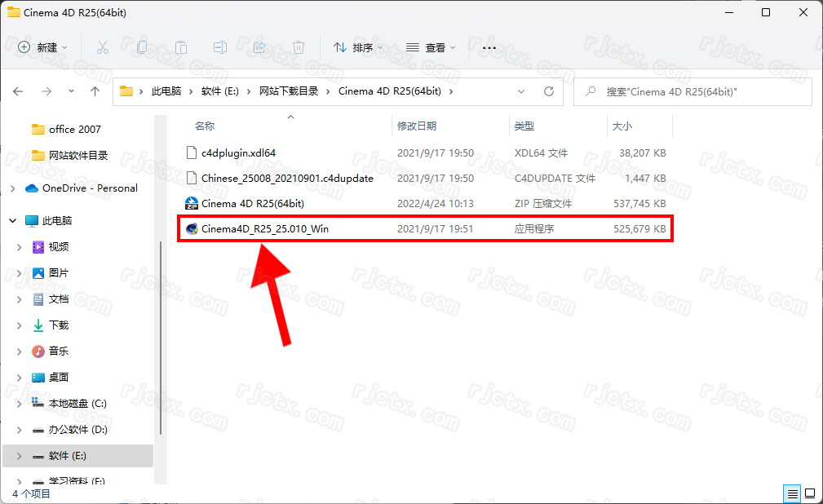Click the Delete trash can icon
This screenshot has height=504, width=823.
coord(299,47)
